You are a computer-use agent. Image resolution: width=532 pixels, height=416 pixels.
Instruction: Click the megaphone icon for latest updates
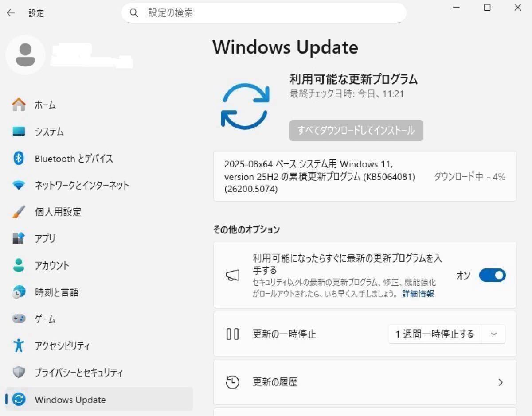[x=233, y=275]
